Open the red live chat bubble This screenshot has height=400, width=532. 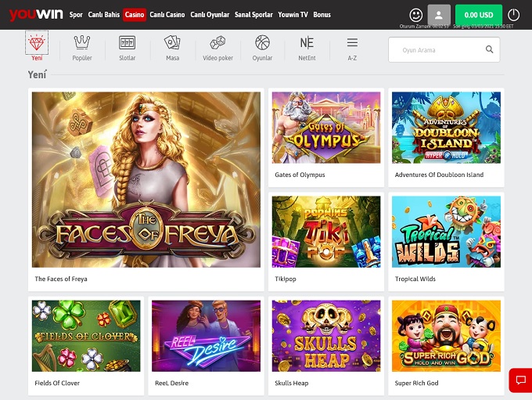[519, 380]
